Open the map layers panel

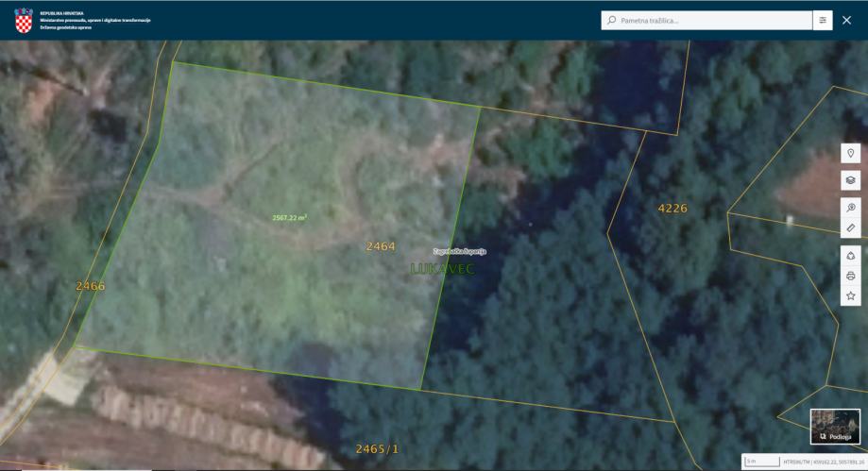coord(850,180)
